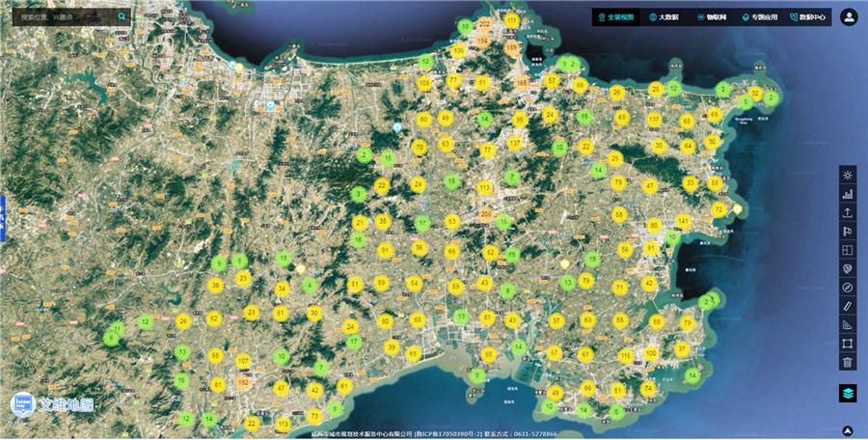Click the brightness sun icon in right toolbar
The width and height of the screenshot is (868, 440).
pyautogui.click(x=847, y=175)
